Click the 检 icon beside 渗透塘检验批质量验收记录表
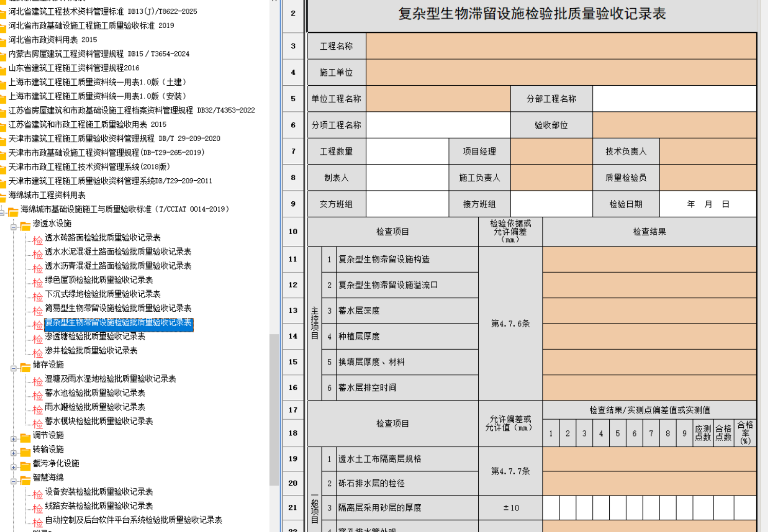768x532 pixels. tap(38, 338)
